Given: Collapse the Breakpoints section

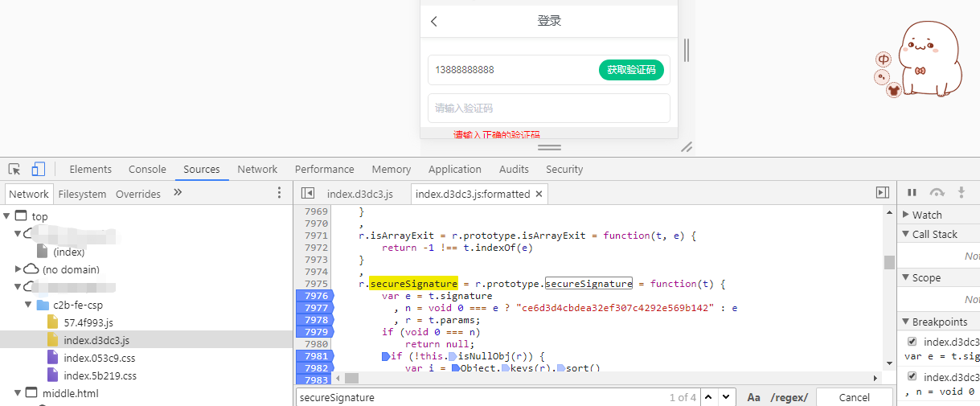Looking at the screenshot, I should point(938,321).
